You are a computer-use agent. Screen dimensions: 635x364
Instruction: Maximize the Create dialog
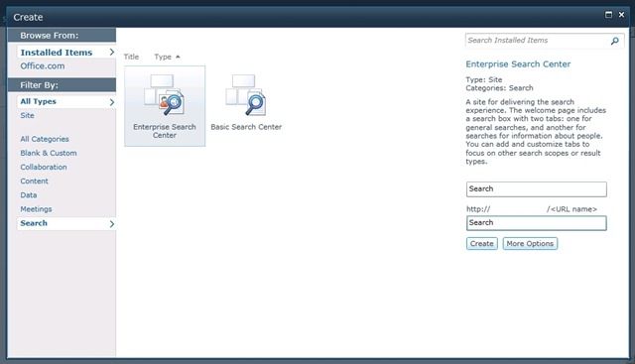(608, 15)
